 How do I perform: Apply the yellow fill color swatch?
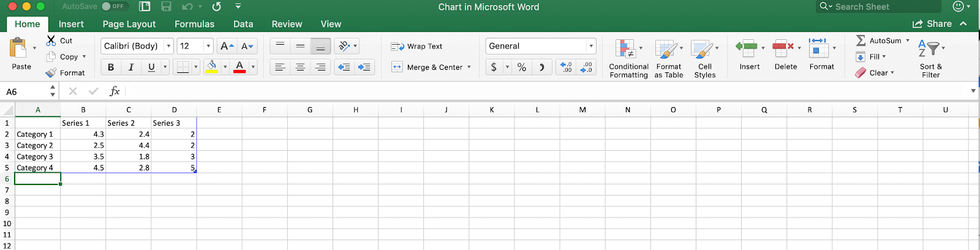click(x=211, y=67)
